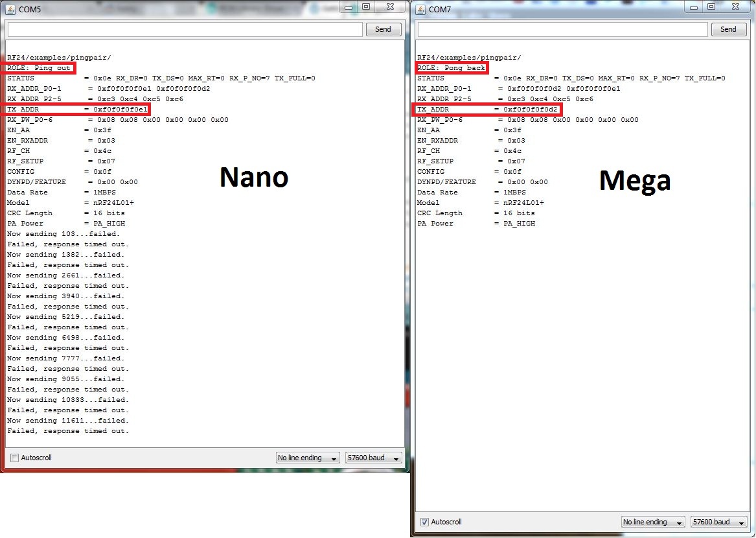Open the '57600 baud' dropdown in COM5
The height and width of the screenshot is (538, 756).
coord(373,458)
